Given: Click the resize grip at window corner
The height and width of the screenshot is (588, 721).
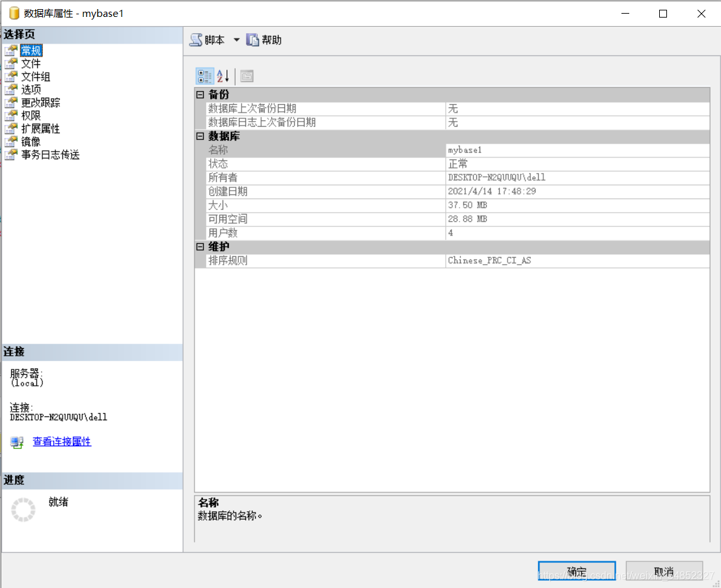Looking at the screenshot, I should pos(716,583).
